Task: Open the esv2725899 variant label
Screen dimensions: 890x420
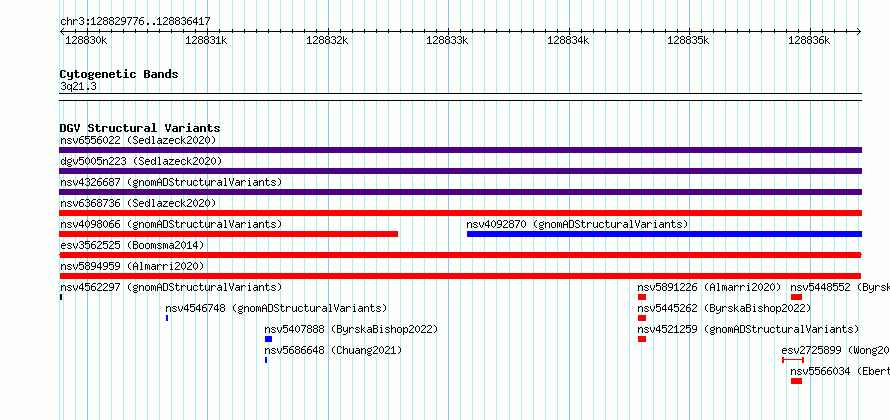Action: pyautogui.click(x=836, y=350)
